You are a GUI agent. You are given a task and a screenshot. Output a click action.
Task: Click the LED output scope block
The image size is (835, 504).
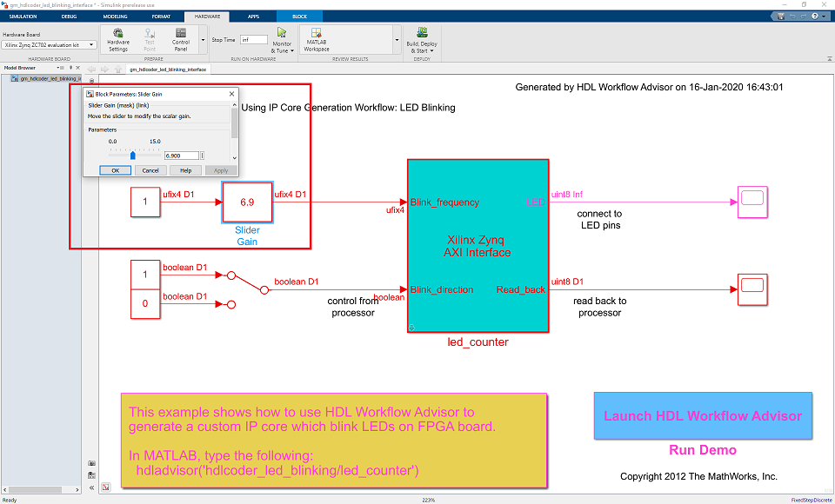click(x=751, y=202)
